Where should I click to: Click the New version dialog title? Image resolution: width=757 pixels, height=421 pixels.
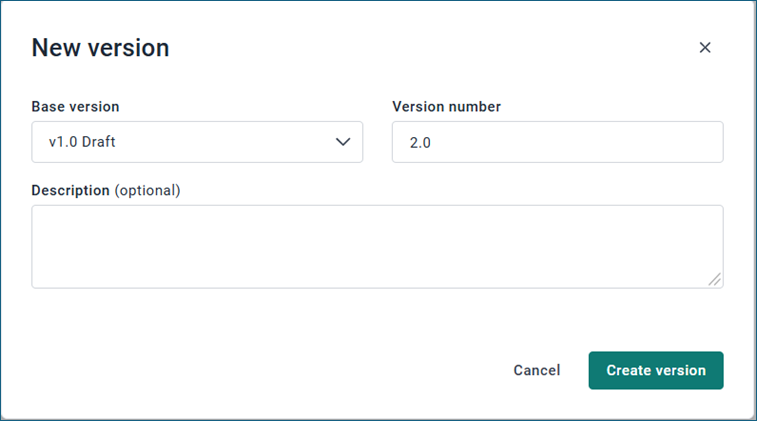tap(100, 47)
